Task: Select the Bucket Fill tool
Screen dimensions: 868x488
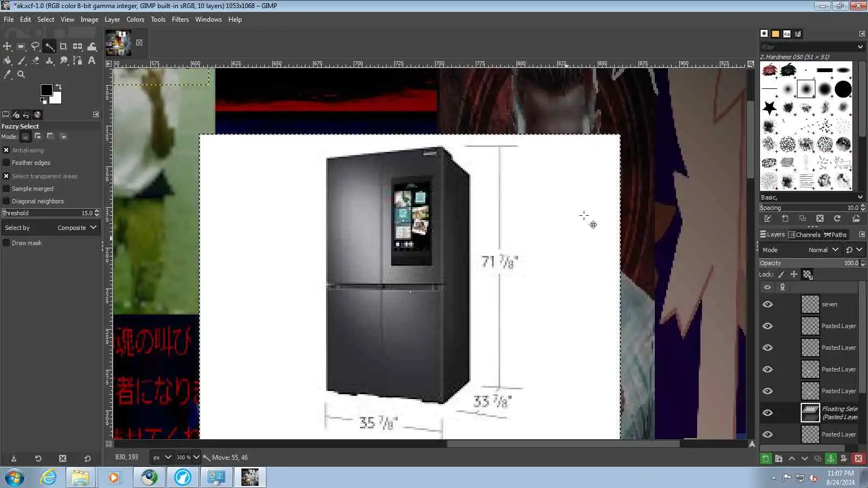Action: pyautogui.click(x=7, y=61)
